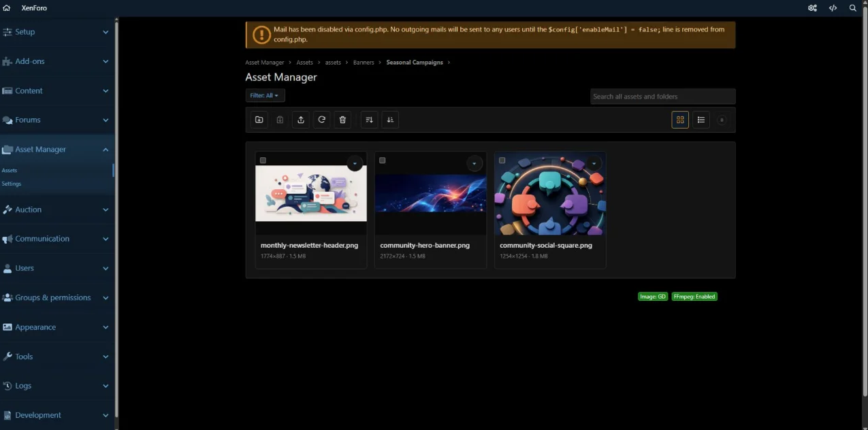Open the search magnifier in top bar
This screenshot has width=868, height=430.
(853, 8)
